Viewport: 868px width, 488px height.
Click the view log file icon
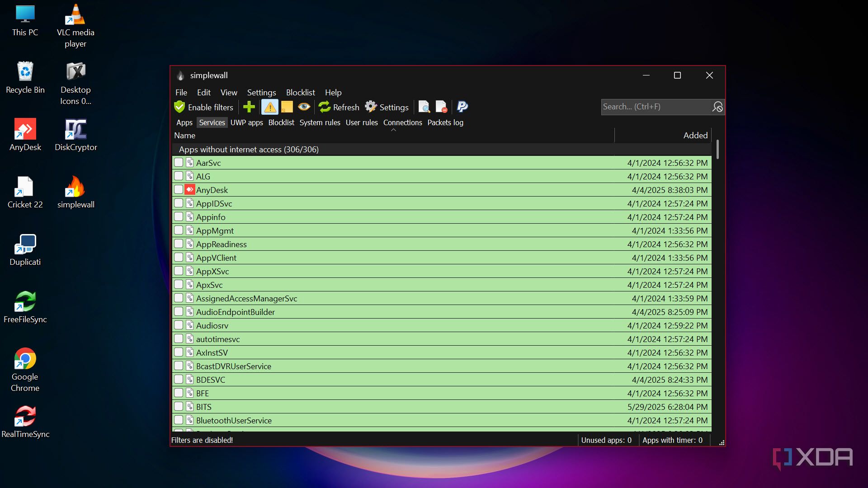pos(424,107)
